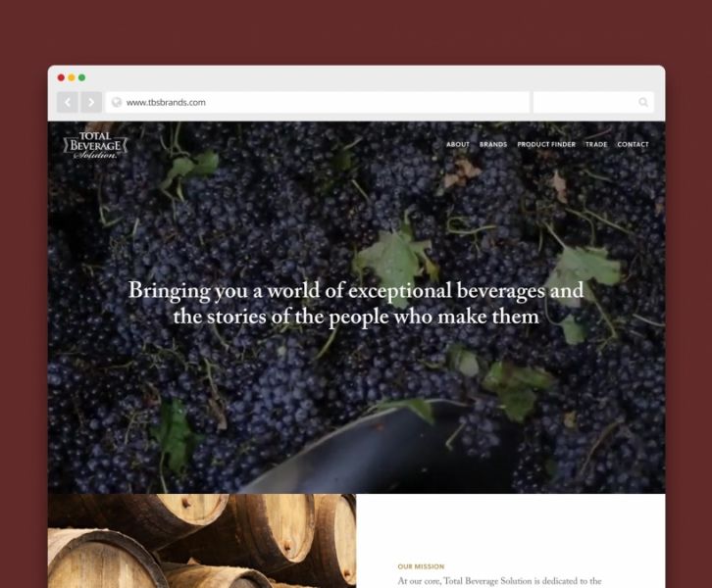
Task: Click the yellow window dot
Action: 72,77
